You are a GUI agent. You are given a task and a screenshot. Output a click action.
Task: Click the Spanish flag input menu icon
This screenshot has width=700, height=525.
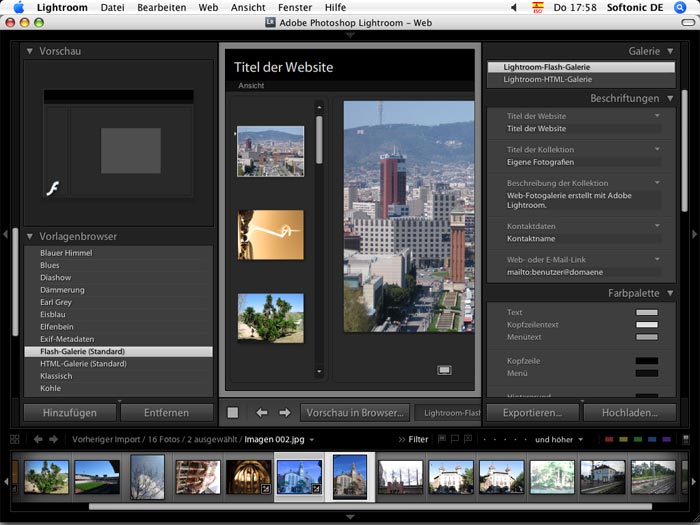(x=538, y=8)
